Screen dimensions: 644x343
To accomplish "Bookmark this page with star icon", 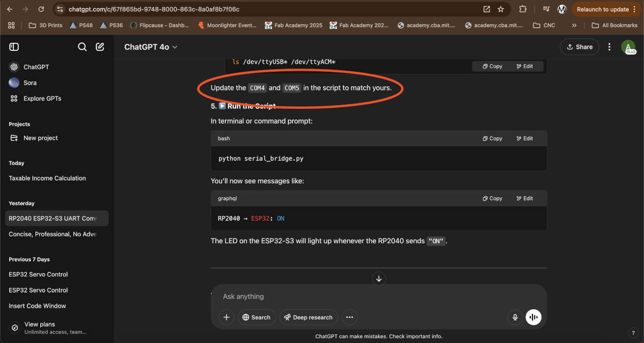I will [x=501, y=9].
